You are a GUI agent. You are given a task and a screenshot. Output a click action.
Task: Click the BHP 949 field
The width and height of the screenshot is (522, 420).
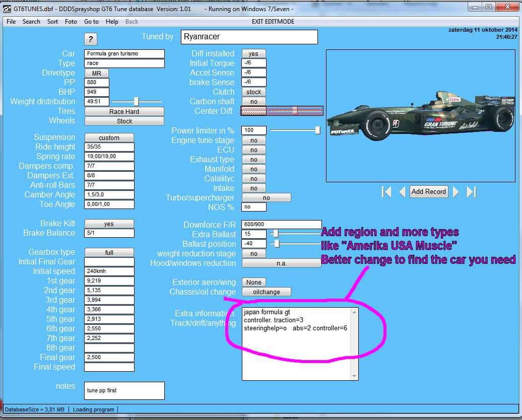[97, 92]
